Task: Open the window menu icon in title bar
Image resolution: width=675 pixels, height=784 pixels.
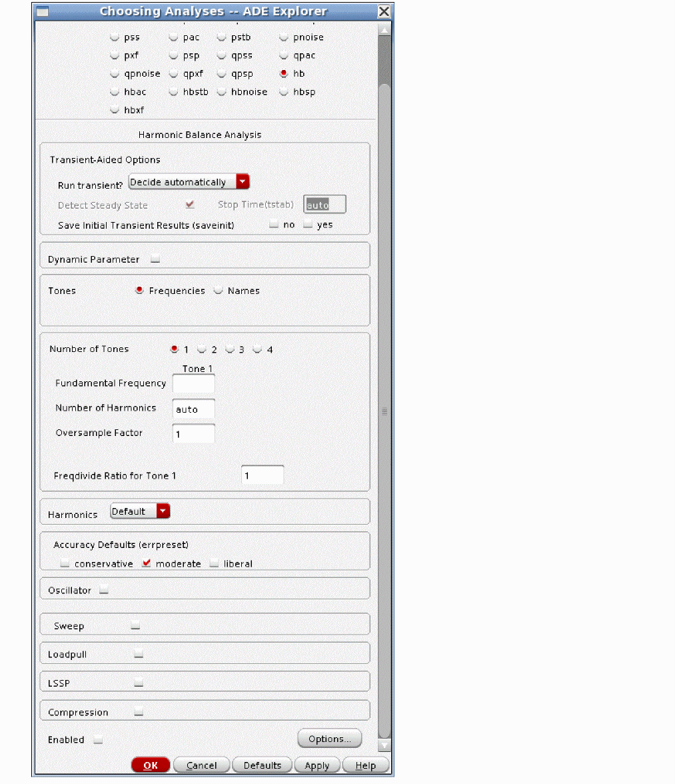Action: click(x=43, y=11)
